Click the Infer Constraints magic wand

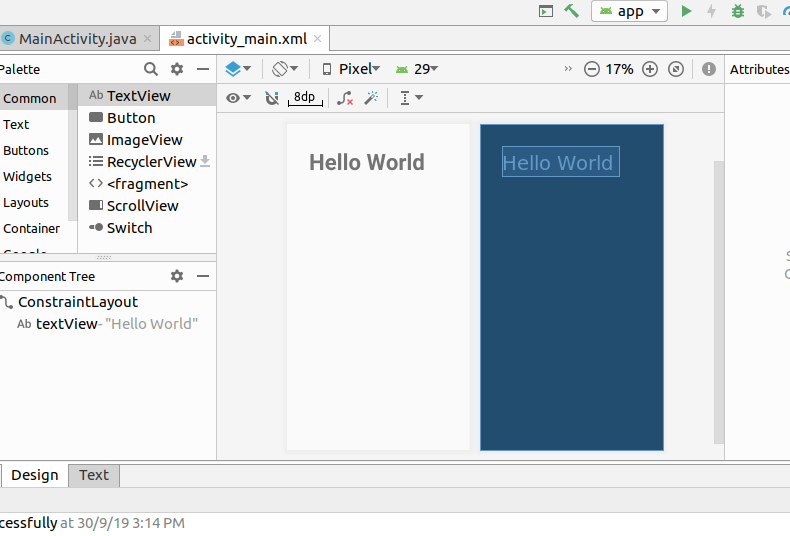(x=372, y=98)
